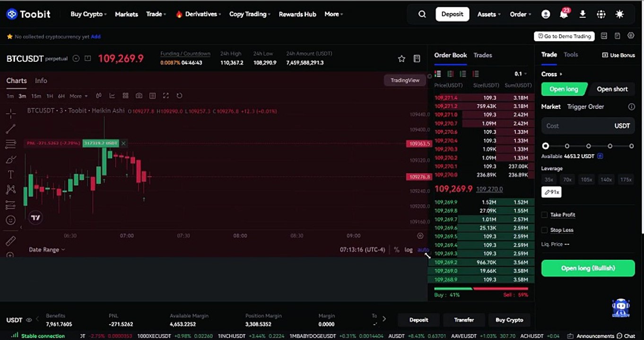This screenshot has height=340, width=644.
Task: Set leverage to 70x
Action: (x=567, y=180)
